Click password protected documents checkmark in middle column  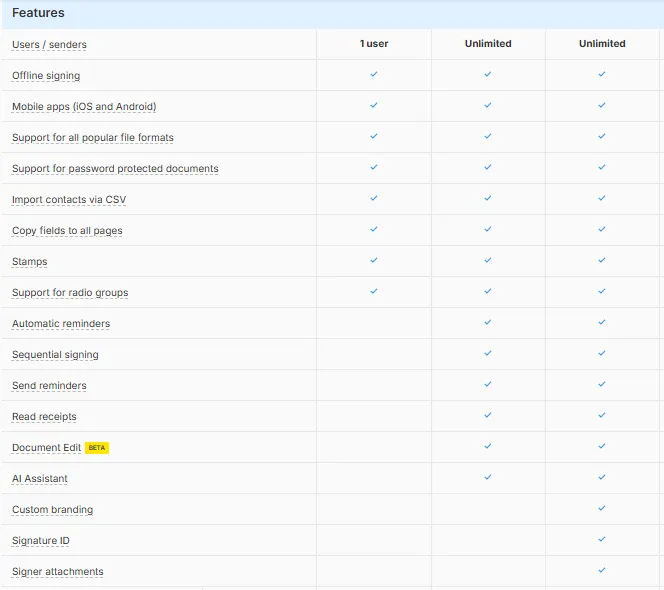pyautogui.click(x=488, y=167)
